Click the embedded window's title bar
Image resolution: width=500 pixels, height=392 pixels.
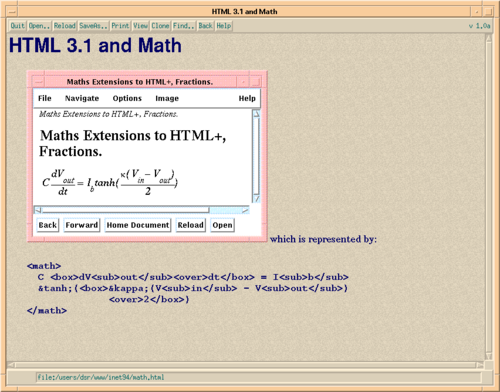[x=140, y=82]
